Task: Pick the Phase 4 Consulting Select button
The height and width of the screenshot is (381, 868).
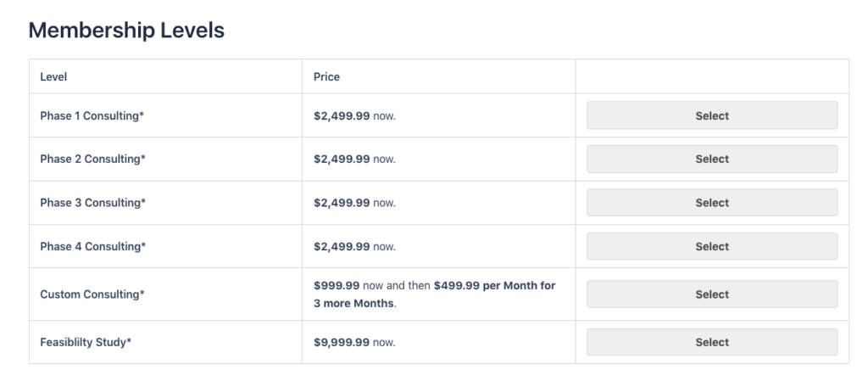Action: point(712,246)
